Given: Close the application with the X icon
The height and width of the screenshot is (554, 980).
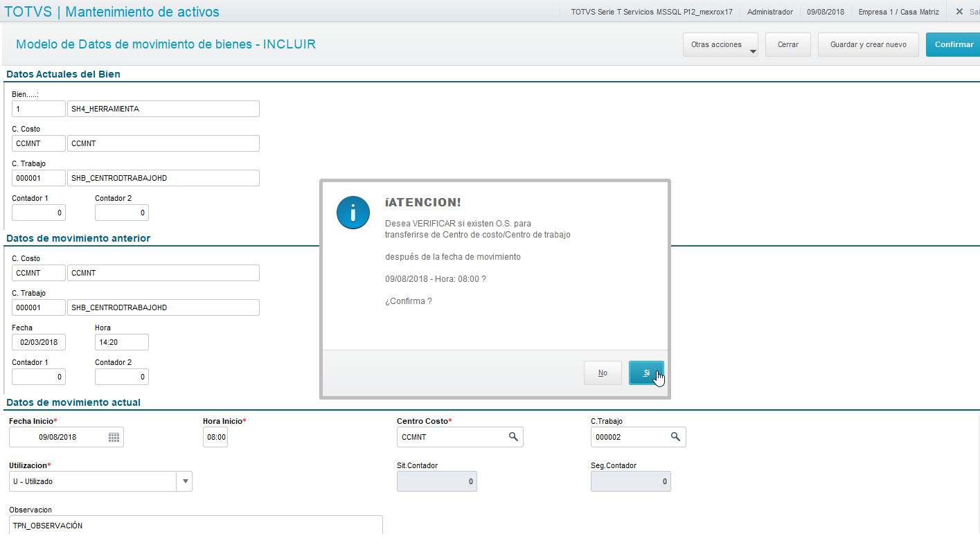Looking at the screenshot, I should [959, 12].
